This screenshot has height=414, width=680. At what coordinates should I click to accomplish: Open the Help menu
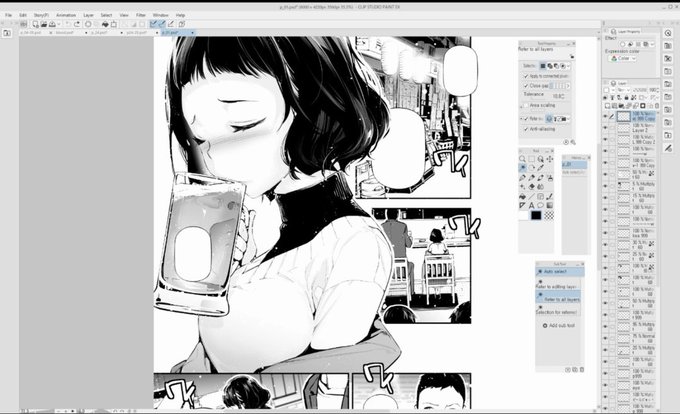180,15
